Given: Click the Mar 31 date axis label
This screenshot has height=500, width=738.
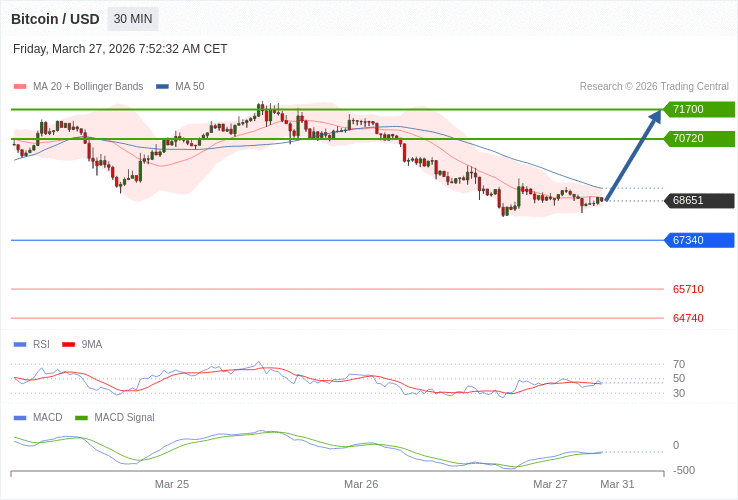Looking at the screenshot, I should (617, 484).
